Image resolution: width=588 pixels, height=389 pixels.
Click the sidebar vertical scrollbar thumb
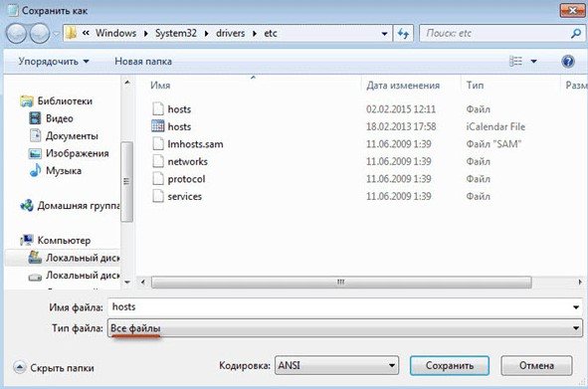click(127, 181)
